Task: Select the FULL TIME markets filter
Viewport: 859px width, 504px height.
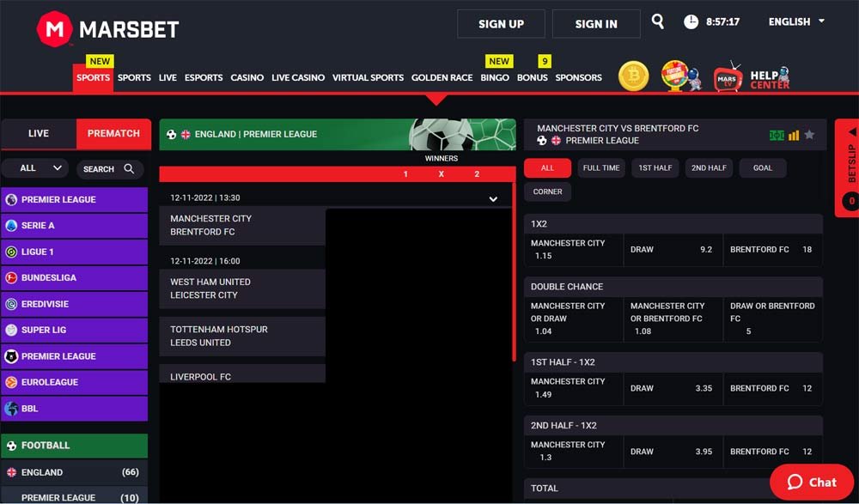Action: pyautogui.click(x=601, y=168)
